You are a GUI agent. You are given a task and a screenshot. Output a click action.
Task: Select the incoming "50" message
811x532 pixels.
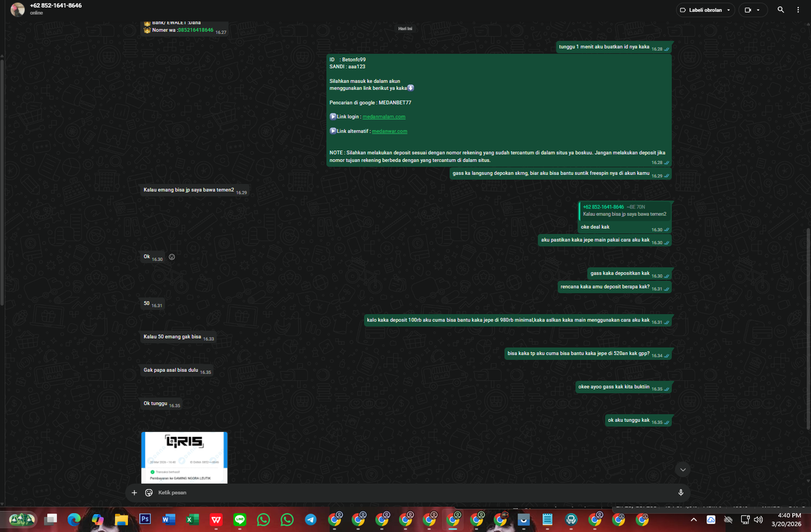(153, 304)
